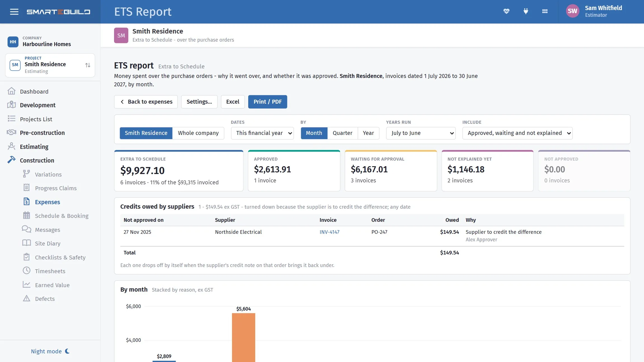Open the apps grid icon
The image size is (644, 362).
click(545, 11)
